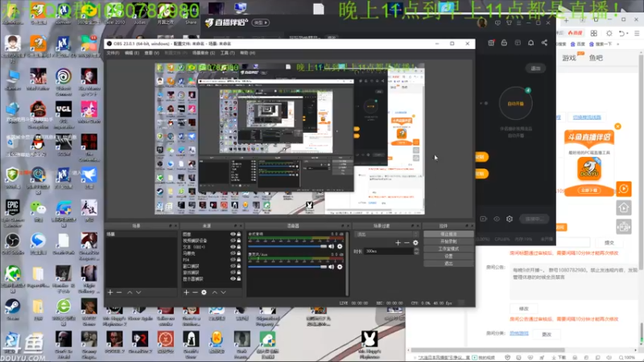Move the scene up in Scenes list

(130, 292)
